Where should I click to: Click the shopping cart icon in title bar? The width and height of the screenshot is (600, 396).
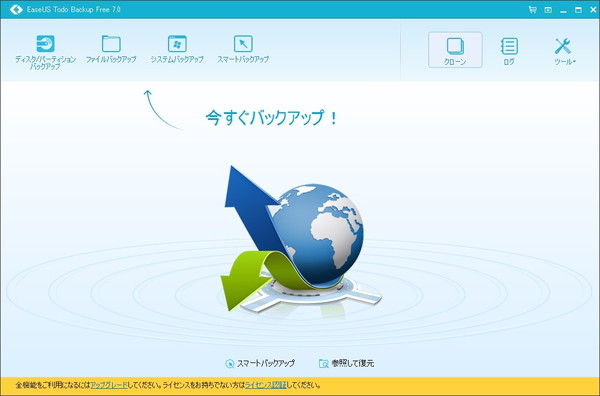point(532,10)
